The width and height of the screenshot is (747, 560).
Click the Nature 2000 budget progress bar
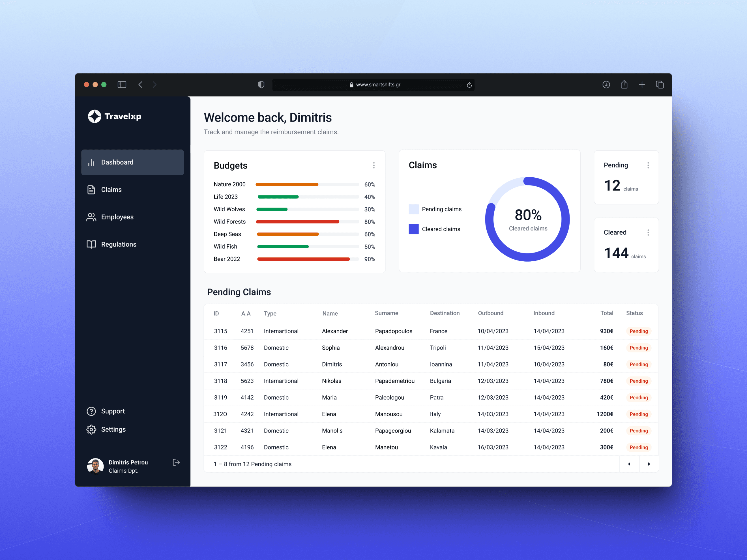[x=307, y=185]
